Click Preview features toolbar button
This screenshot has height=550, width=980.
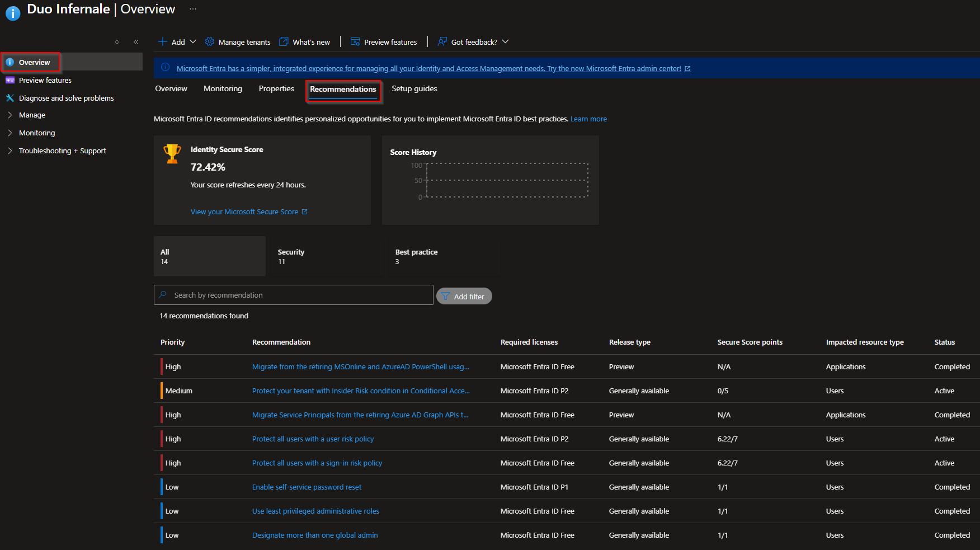click(384, 41)
